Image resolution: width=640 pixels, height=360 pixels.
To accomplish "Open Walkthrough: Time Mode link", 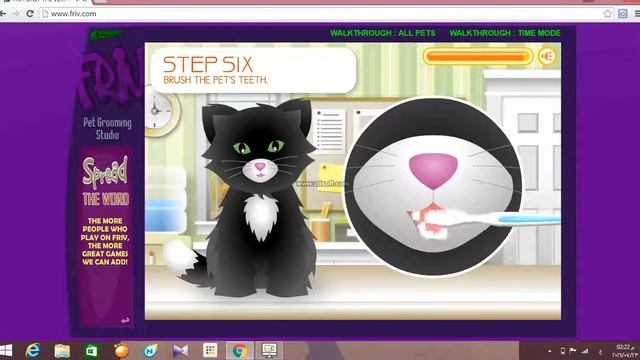I will coord(504,33).
